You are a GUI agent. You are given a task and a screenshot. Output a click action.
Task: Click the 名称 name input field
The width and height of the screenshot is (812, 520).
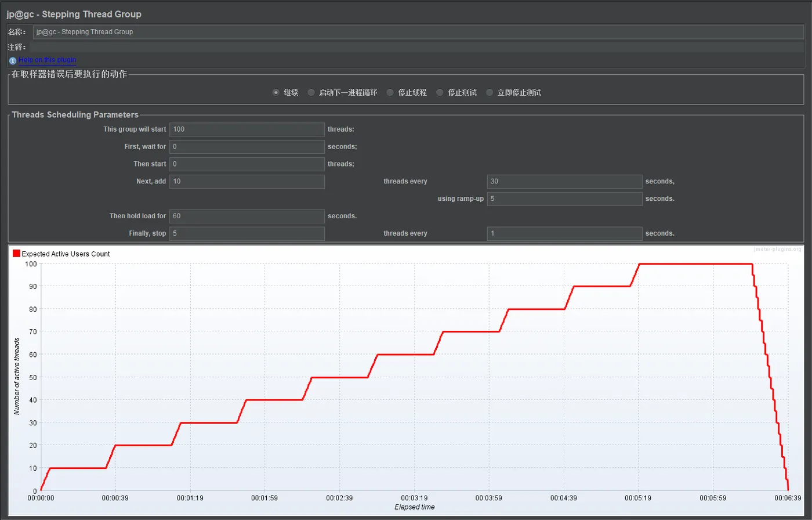[418, 32]
